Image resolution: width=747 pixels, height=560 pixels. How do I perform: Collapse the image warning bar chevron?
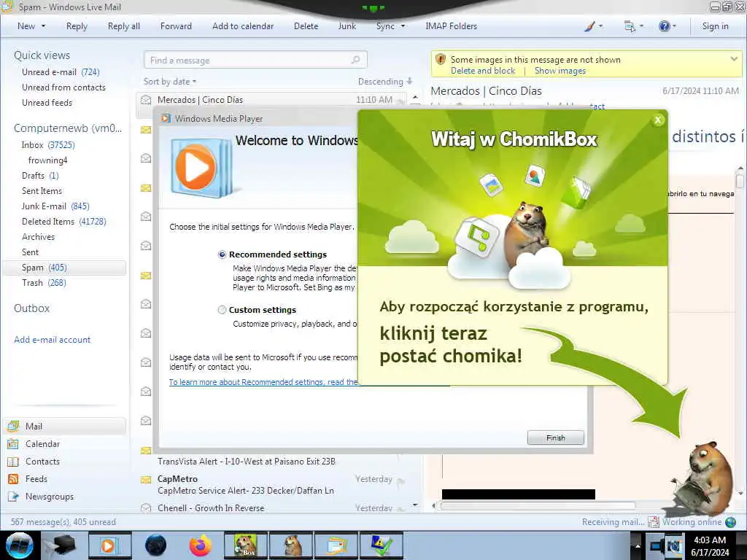[734, 59]
